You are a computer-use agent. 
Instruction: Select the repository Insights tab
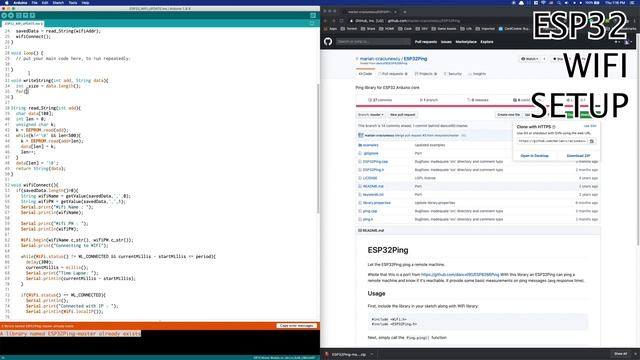pyautogui.click(x=478, y=74)
